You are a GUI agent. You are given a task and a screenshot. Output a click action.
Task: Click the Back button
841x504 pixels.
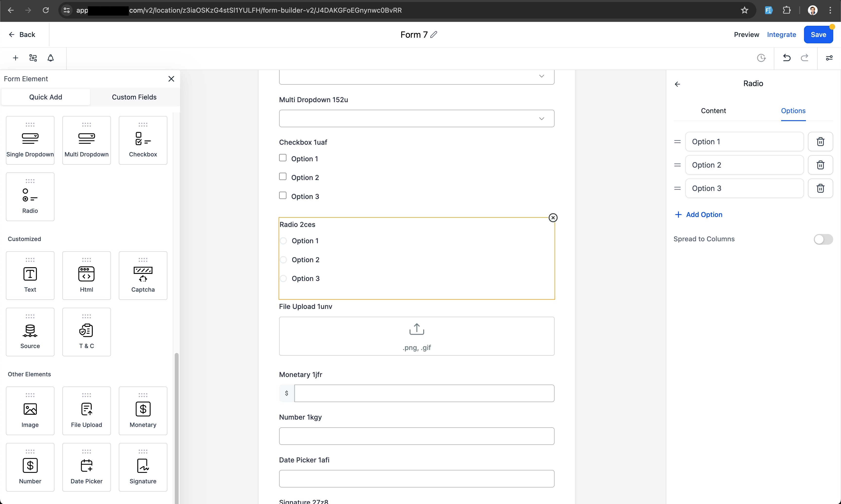(x=22, y=35)
